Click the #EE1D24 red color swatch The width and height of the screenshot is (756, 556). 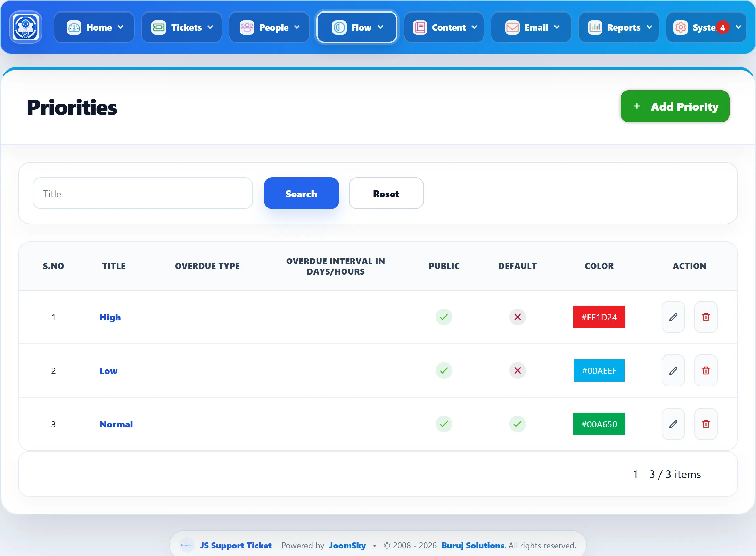[x=599, y=317]
